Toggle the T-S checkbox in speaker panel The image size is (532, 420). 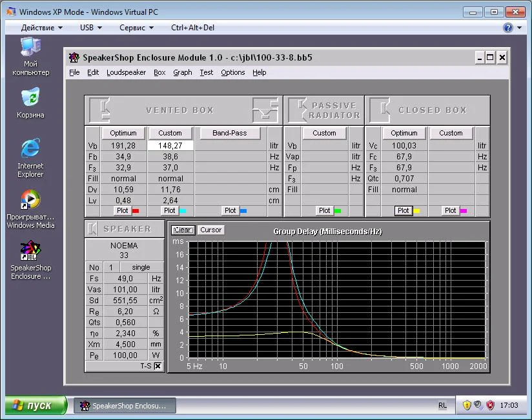pyautogui.click(x=157, y=366)
